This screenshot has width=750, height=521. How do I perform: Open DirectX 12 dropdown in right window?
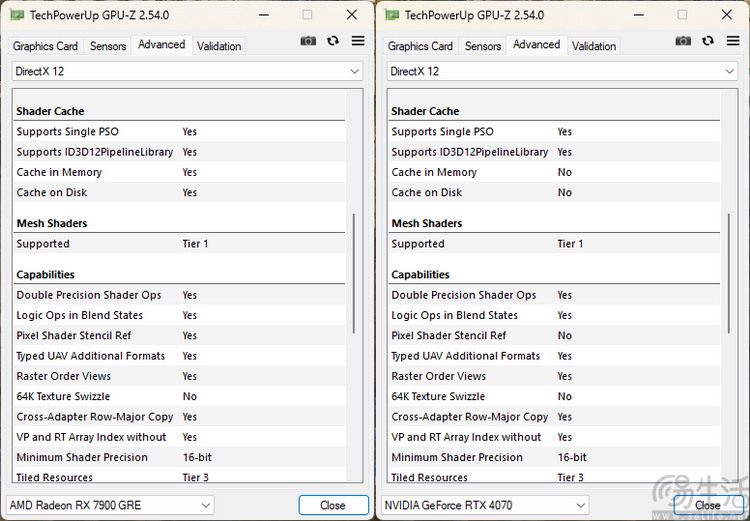tap(562, 71)
